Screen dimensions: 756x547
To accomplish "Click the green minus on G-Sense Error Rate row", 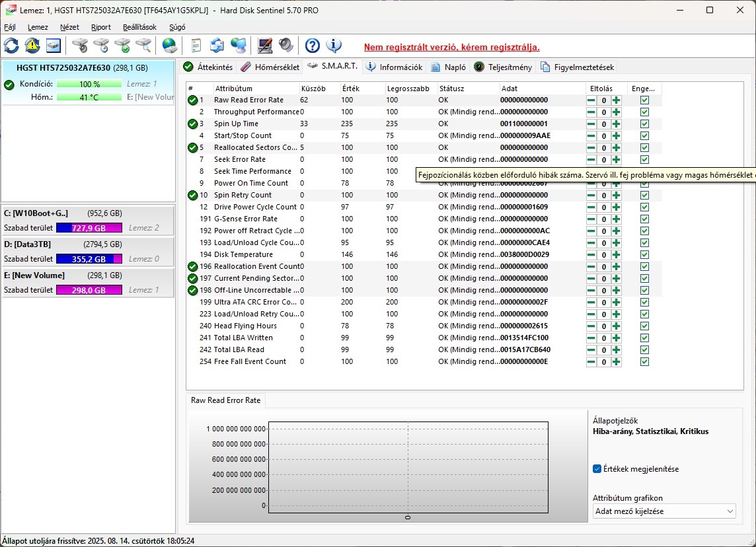I will [x=591, y=219].
